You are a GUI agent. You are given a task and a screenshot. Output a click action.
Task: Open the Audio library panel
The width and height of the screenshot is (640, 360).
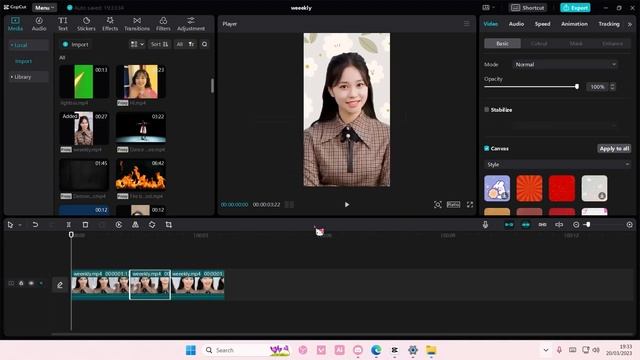pyautogui.click(x=39, y=24)
